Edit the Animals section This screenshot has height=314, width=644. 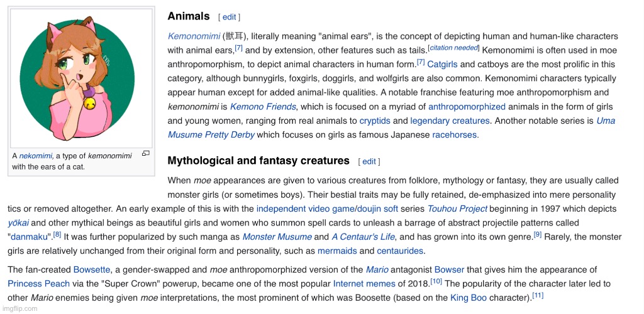(x=229, y=17)
